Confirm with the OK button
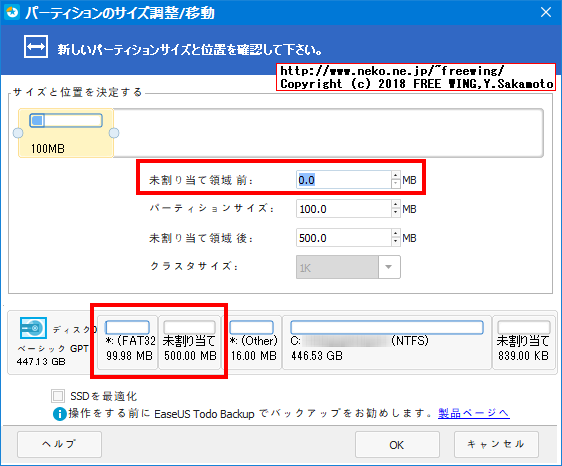This screenshot has height=466, width=562. tap(397, 444)
